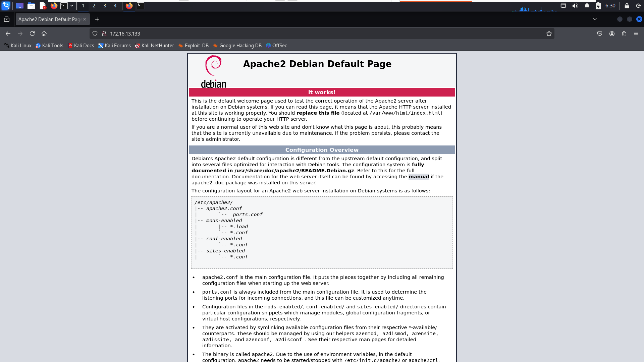Expand the list all tabs chevron
This screenshot has width=644, height=362.
click(x=595, y=19)
